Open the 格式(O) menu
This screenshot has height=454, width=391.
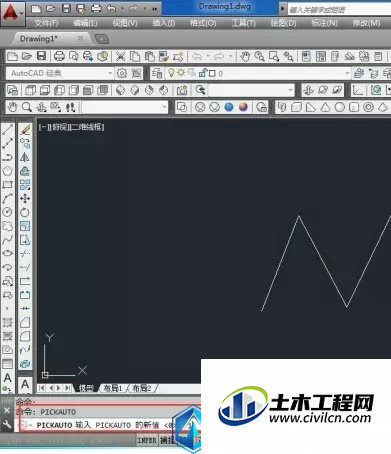pyautogui.click(x=203, y=23)
